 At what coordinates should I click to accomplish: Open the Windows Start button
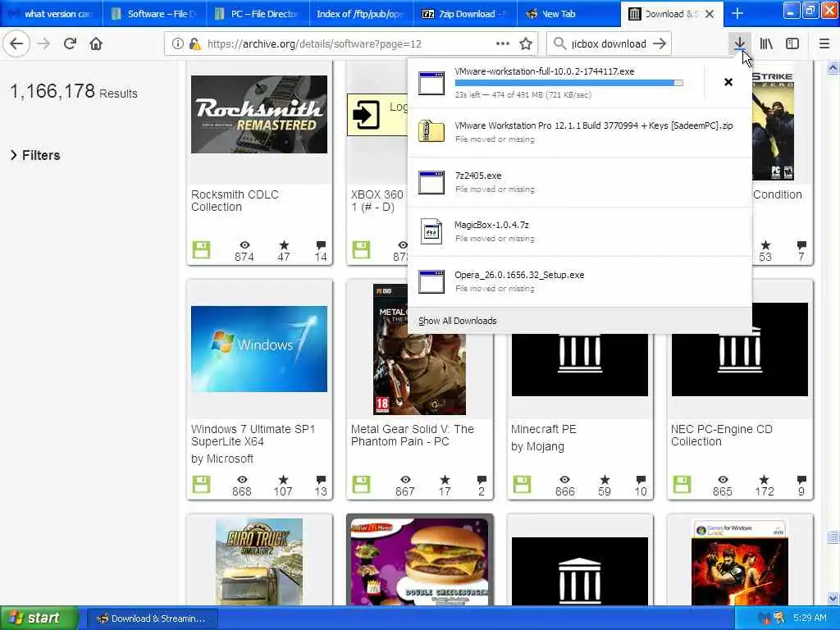39,619
